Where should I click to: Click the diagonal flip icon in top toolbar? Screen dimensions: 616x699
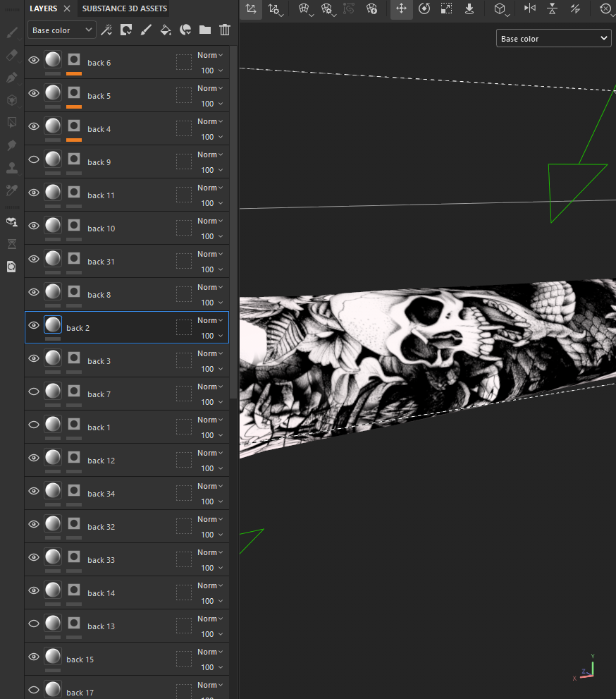[575, 8]
